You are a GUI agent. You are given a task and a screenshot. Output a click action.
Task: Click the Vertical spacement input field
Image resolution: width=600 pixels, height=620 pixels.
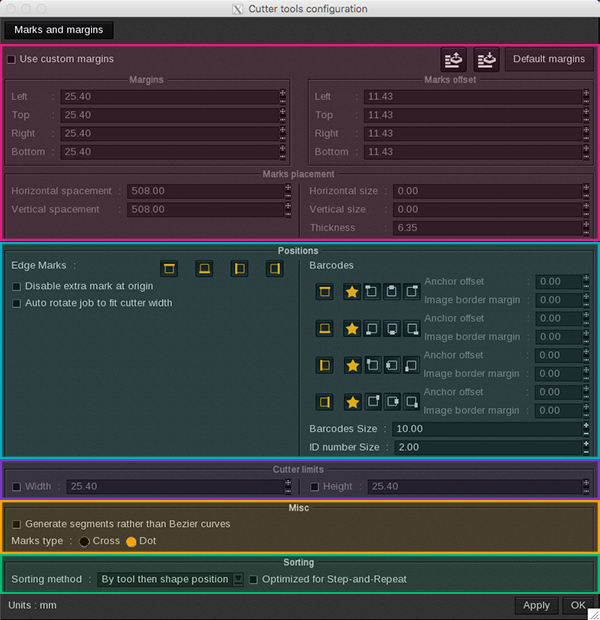click(205, 210)
